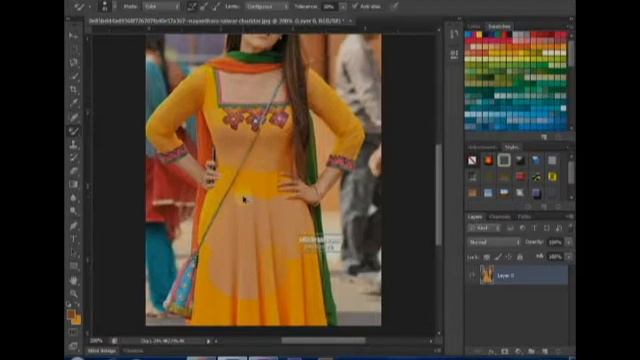Open the Timeline tab
This screenshot has width=640, height=360.
coord(133,351)
